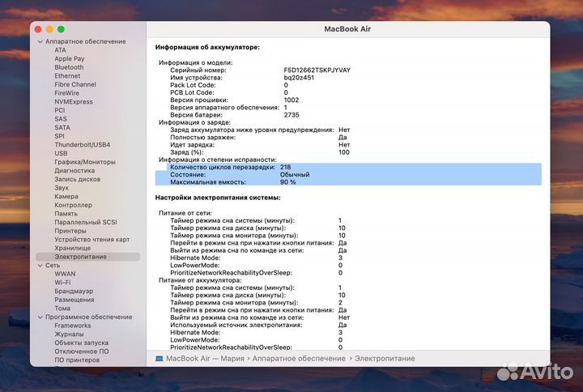Select ATA in the sidebar
Image resolution: width=583 pixels, height=392 pixels.
(60, 50)
